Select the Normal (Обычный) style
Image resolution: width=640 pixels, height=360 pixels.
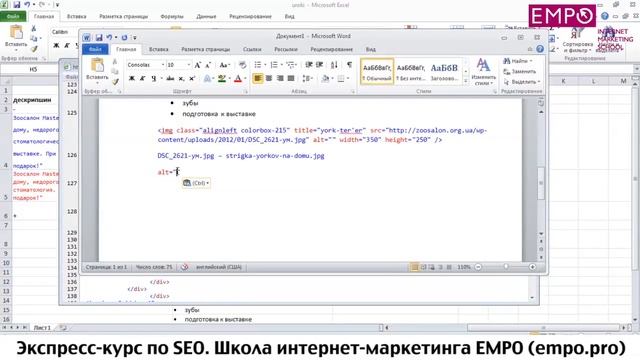pos(377,71)
